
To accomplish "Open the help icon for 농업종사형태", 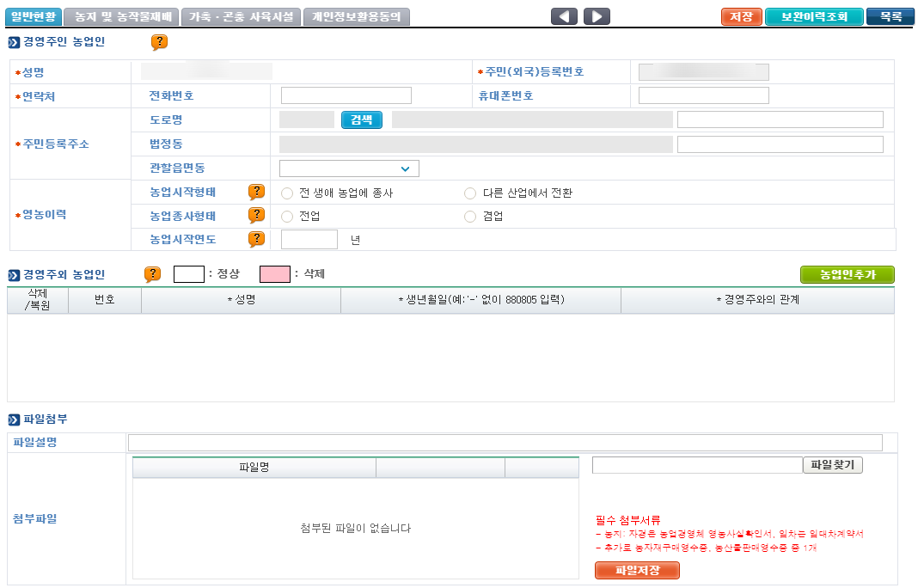I will click(x=255, y=216).
